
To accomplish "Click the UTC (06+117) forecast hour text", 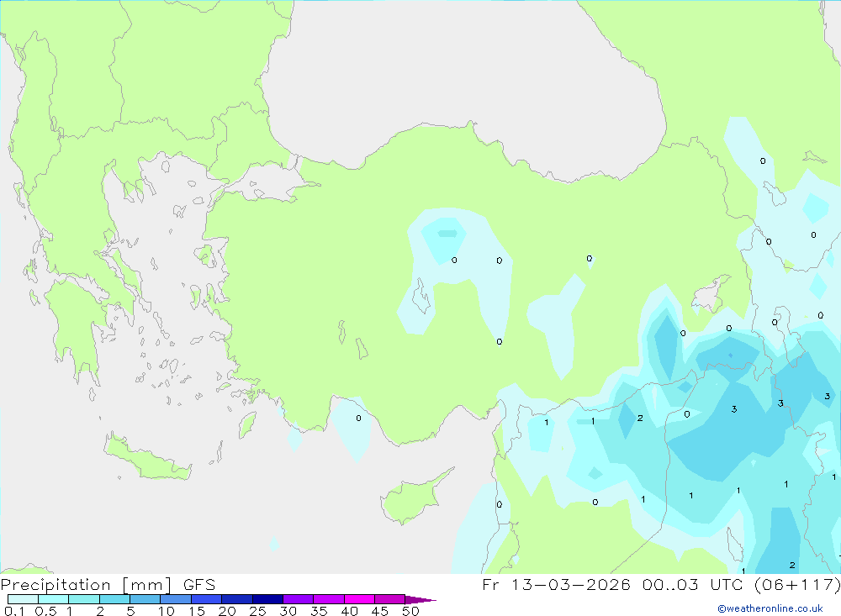I will (x=775, y=584).
